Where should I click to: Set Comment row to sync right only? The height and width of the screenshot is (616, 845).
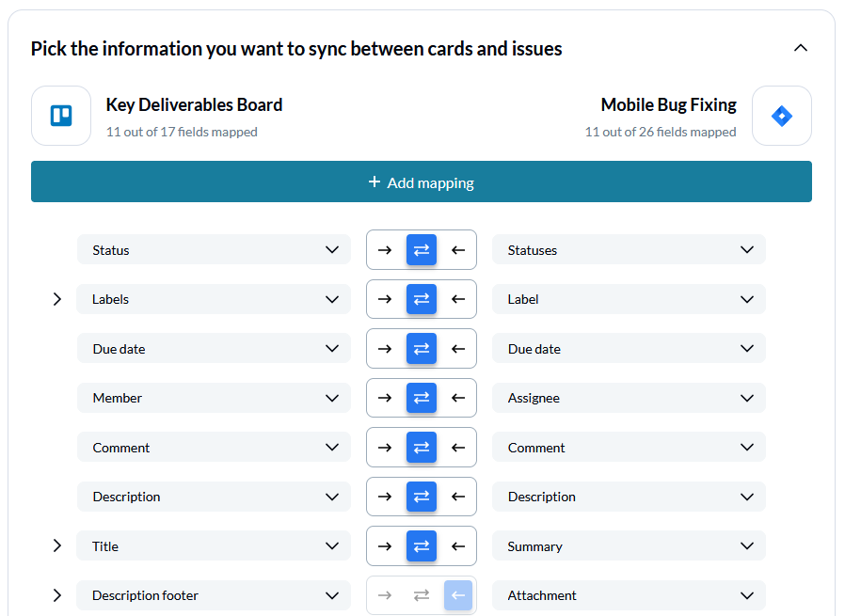[x=385, y=448]
